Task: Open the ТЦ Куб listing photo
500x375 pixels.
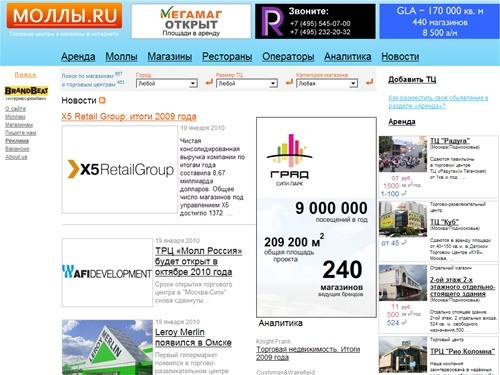Action: coord(403,219)
